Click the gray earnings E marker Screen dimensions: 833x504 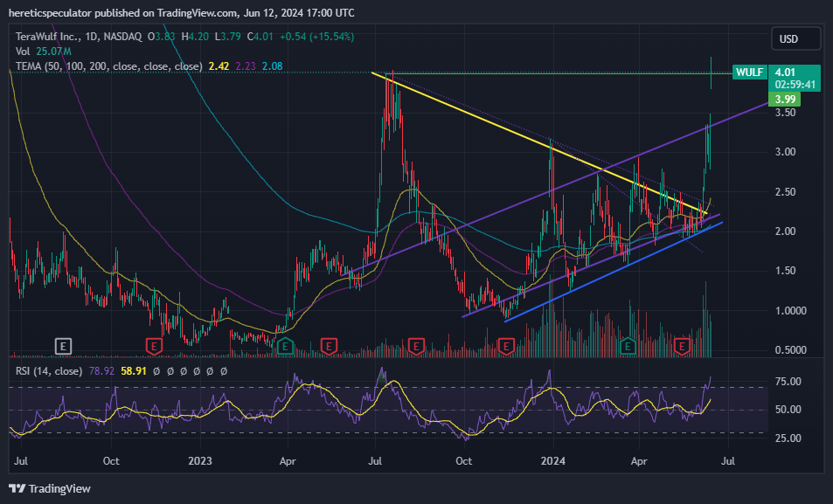click(63, 347)
